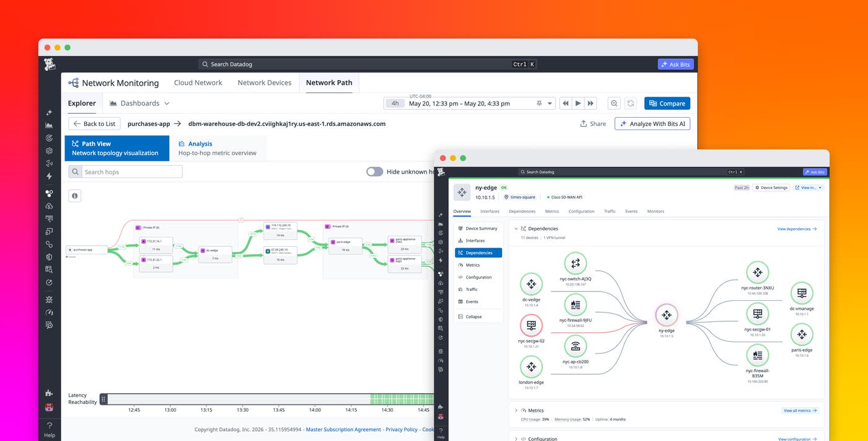The image size is (868, 441).
Task: Click the info icon above the path graph
Action: (x=75, y=196)
